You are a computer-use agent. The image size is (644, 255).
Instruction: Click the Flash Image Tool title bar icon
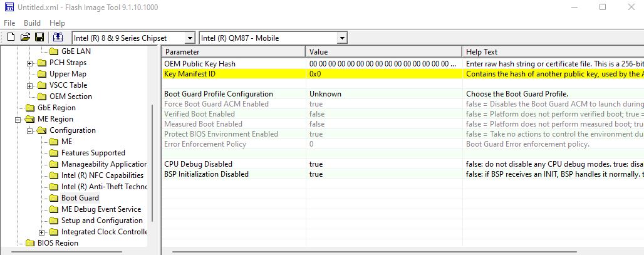pos(9,7)
